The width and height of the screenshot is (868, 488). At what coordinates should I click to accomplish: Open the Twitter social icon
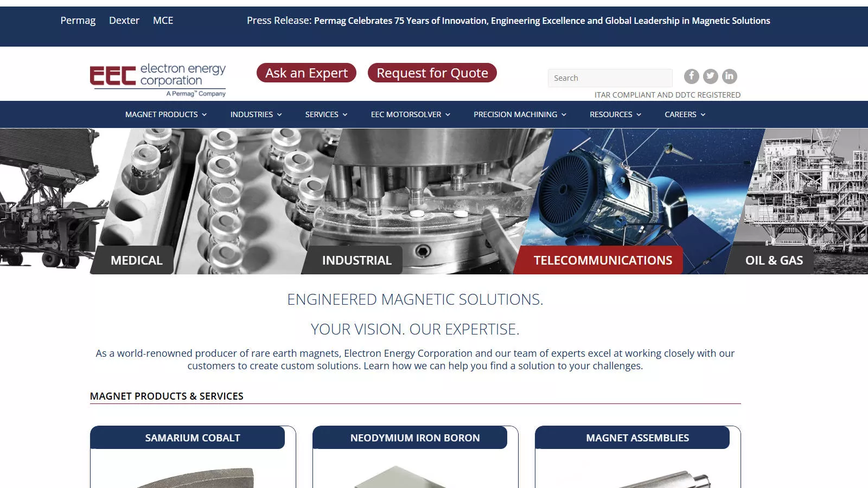click(x=711, y=76)
